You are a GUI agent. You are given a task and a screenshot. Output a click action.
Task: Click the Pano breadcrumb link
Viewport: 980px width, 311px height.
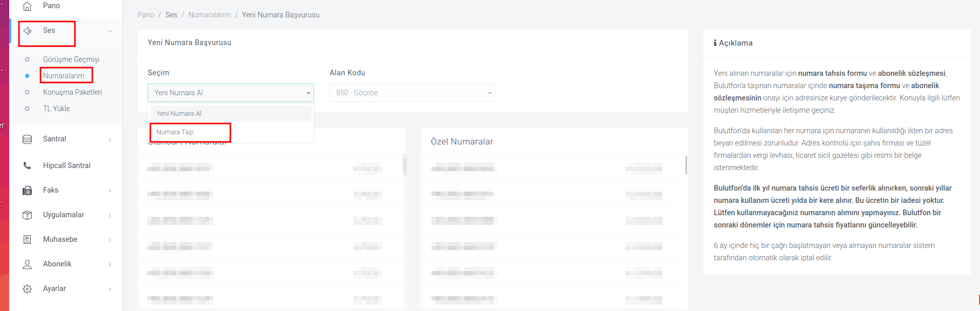(146, 15)
